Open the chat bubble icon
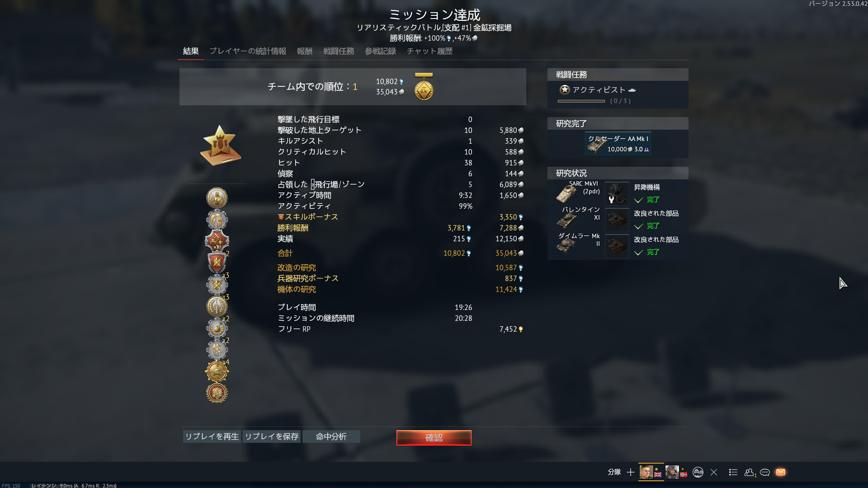 click(765, 472)
